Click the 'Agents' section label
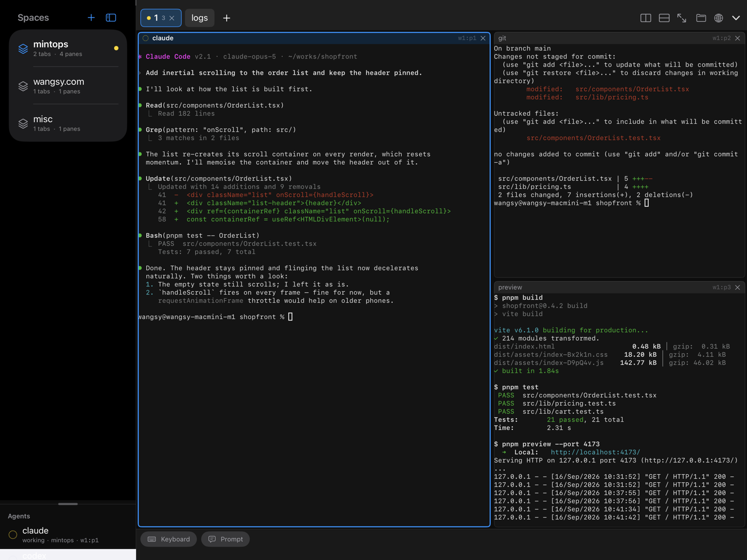 [19, 516]
